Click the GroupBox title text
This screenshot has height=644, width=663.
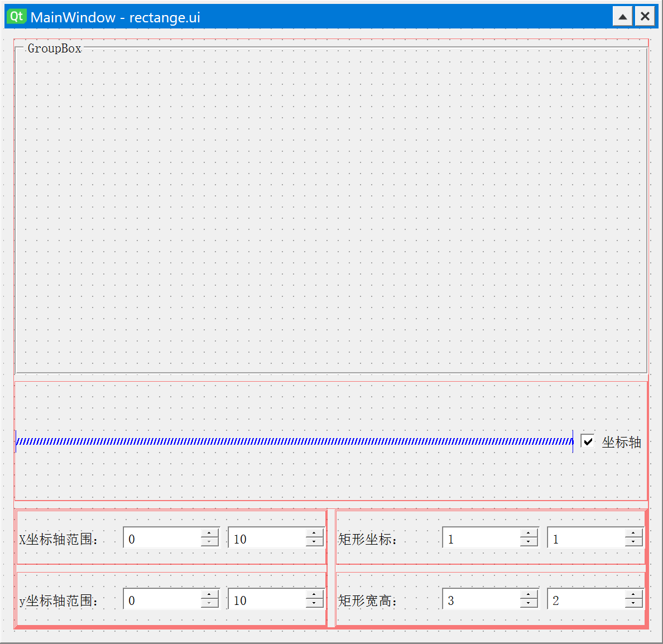pyautogui.click(x=54, y=49)
